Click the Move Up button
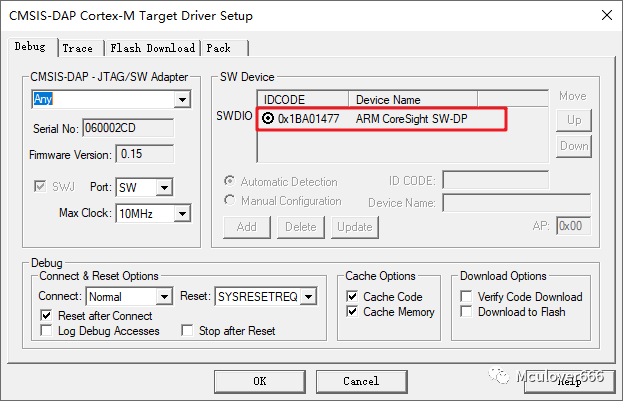Screen dimensions: 623x401 click(574, 120)
